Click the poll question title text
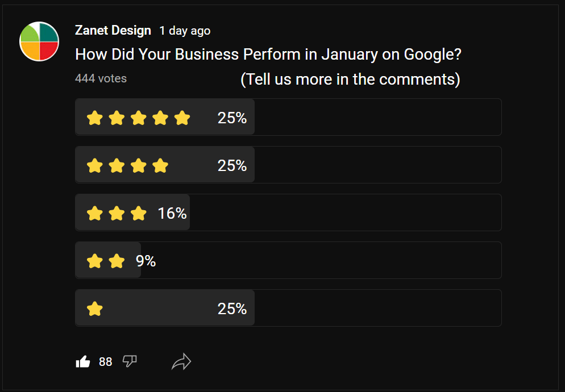The image size is (565, 392). coord(267,54)
